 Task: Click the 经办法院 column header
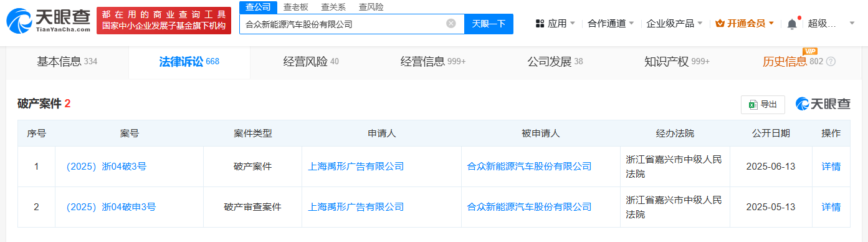pyautogui.click(x=675, y=133)
